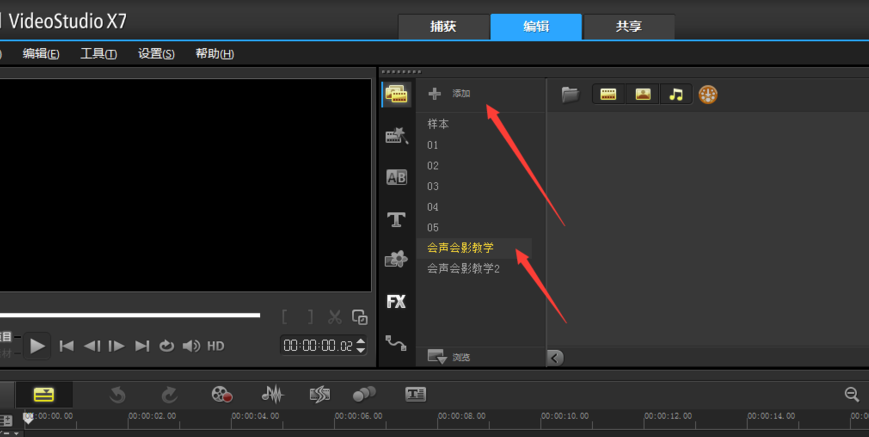This screenshot has width=869, height=437.
Task: Open the Path panel icon
Action: click(x=396, y=343)
